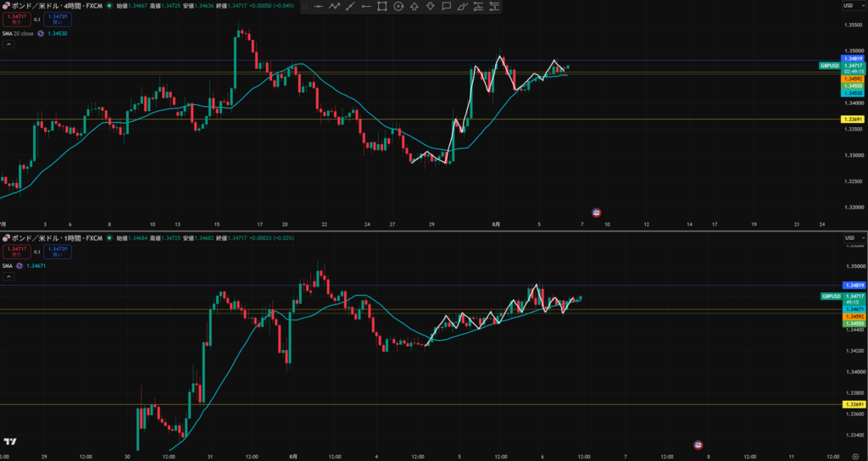
Task: Select the trend line tool
Action: point(350,7)
